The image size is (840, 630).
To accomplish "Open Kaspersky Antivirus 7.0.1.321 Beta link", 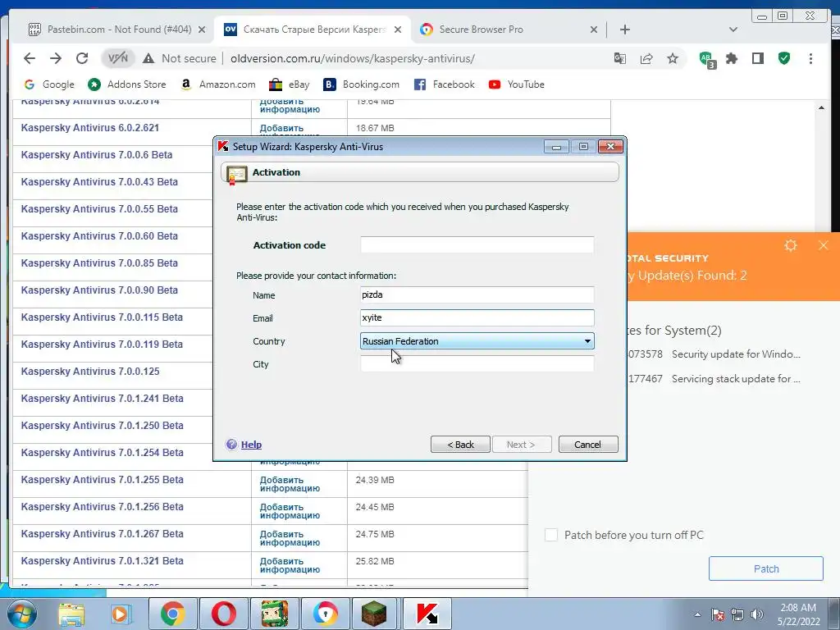I will pos(102,561).
